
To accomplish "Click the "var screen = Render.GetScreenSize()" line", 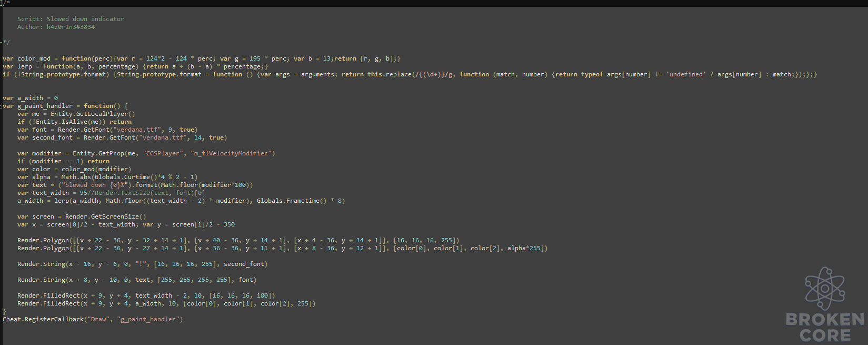I will coord(82,216).
